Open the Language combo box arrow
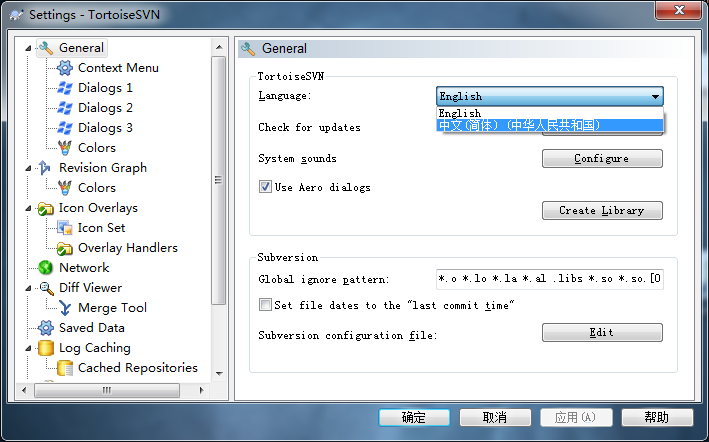The height and width of the screenshot is (442, 709). [x=655, y=96]
